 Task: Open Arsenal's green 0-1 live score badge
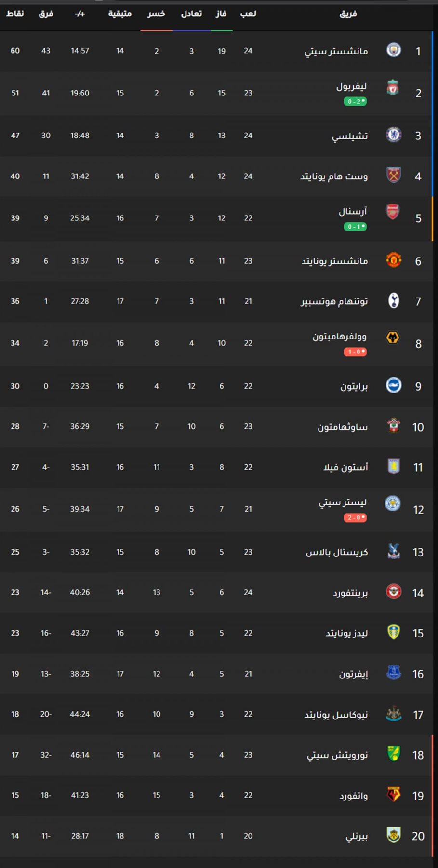tap(355, 227)
